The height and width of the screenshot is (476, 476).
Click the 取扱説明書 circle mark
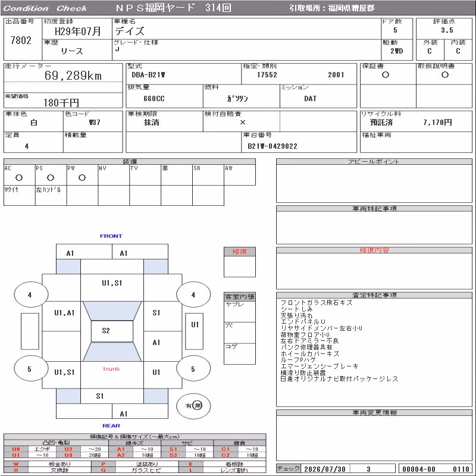click(445, 75)
